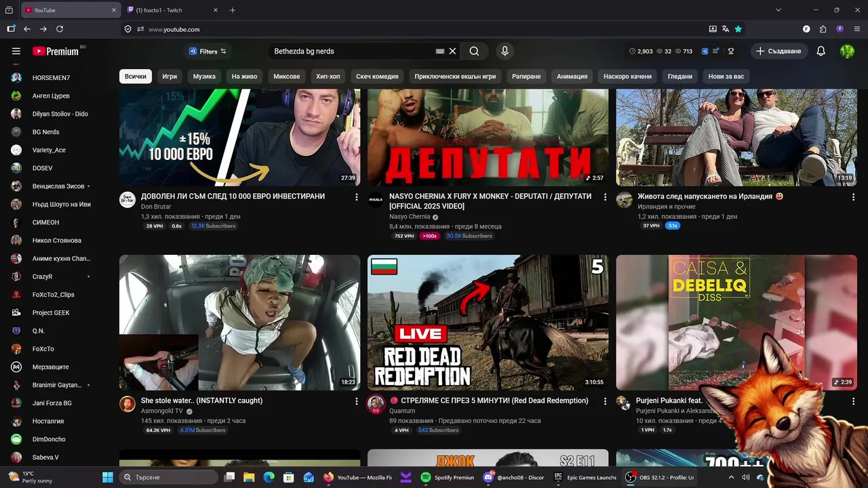Click the search magnifier button
The height and width of the screenshot is (488, 868).
point(474,51)
